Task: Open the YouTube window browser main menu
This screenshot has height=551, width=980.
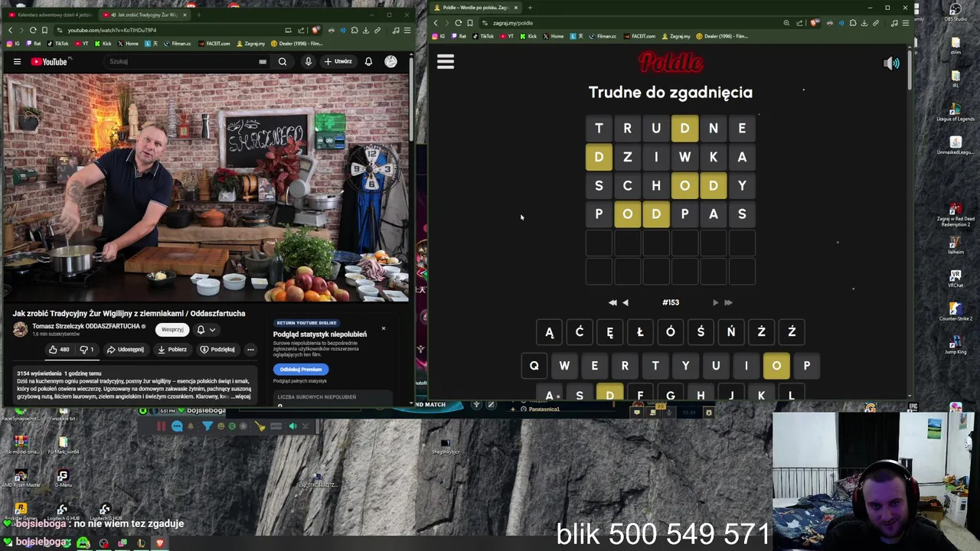Action: point(407,30)
